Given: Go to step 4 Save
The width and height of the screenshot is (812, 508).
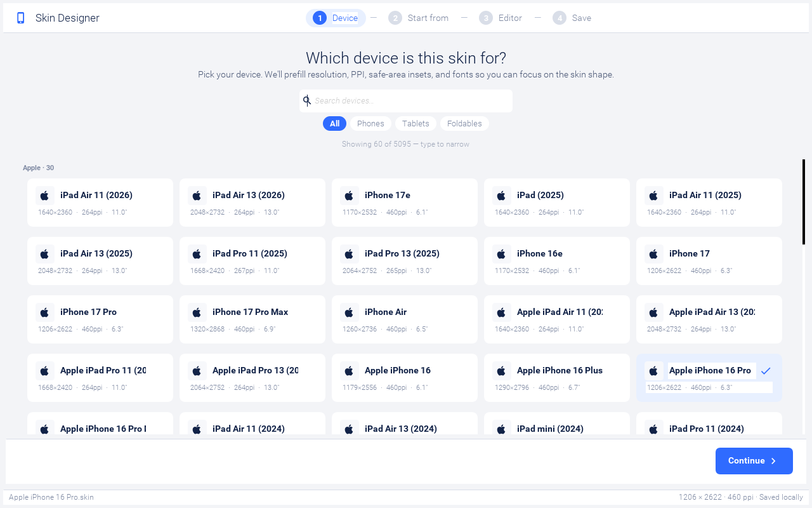Looking at the screenshot, I should coord(572,18).
